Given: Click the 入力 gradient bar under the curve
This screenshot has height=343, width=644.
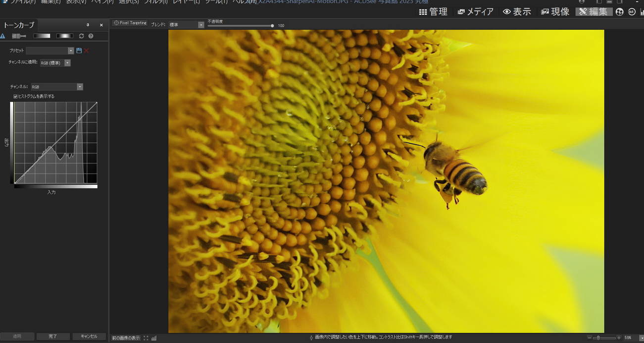Looking at the screenshot, I should click(x=56, y=186).
